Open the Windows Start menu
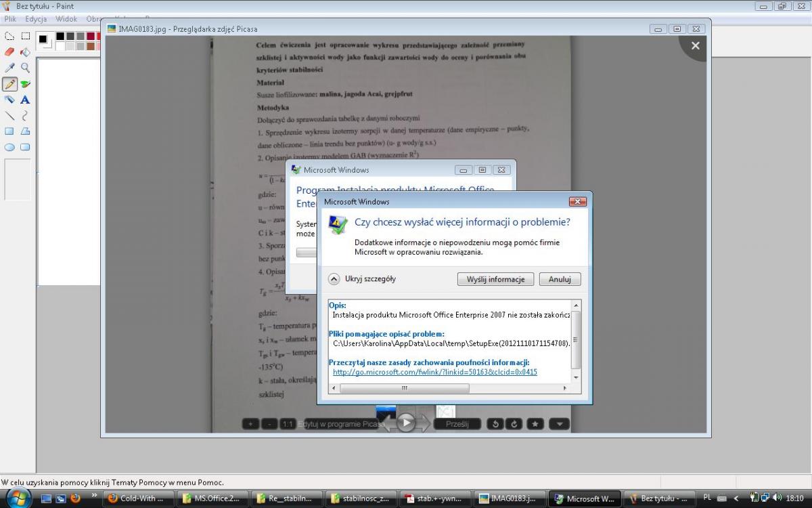Screen dimensions: 812x508 18,498
